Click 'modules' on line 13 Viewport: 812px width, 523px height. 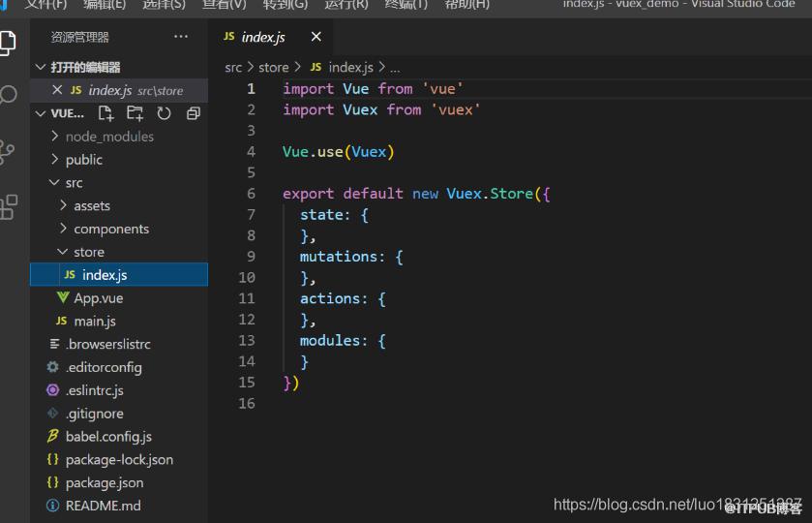coord(330,341)
